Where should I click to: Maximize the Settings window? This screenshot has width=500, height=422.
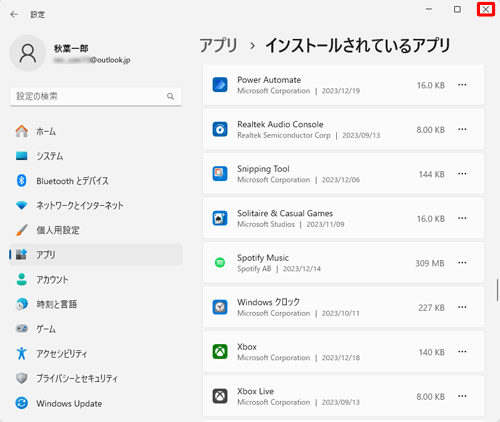(457, 9)
